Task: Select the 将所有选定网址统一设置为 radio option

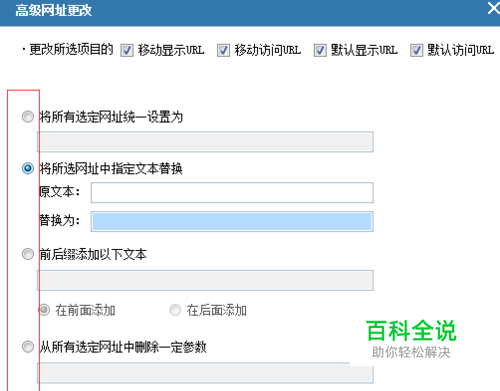Action: (28, 117)
